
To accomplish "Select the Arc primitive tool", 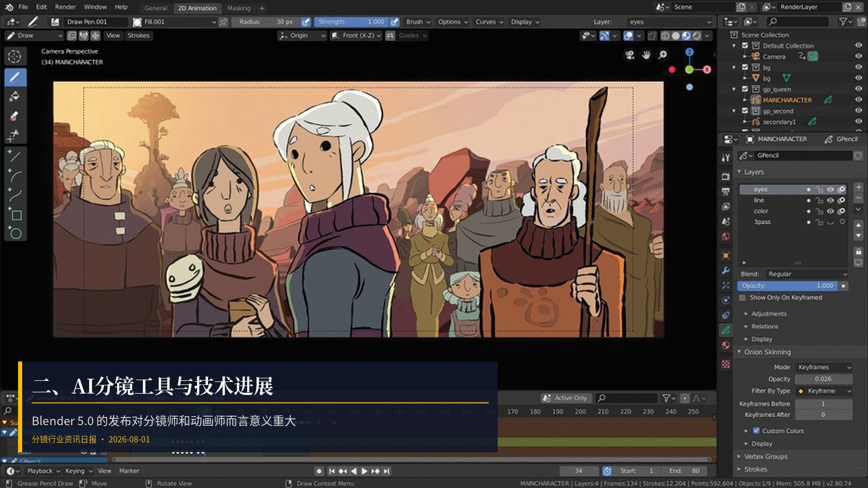I will (14, 176).
